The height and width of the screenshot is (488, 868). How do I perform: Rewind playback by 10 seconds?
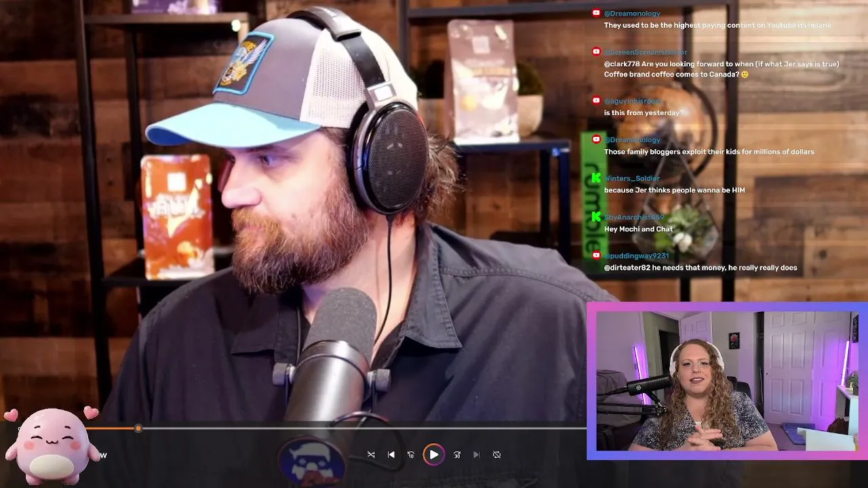[x=411, y=455]
